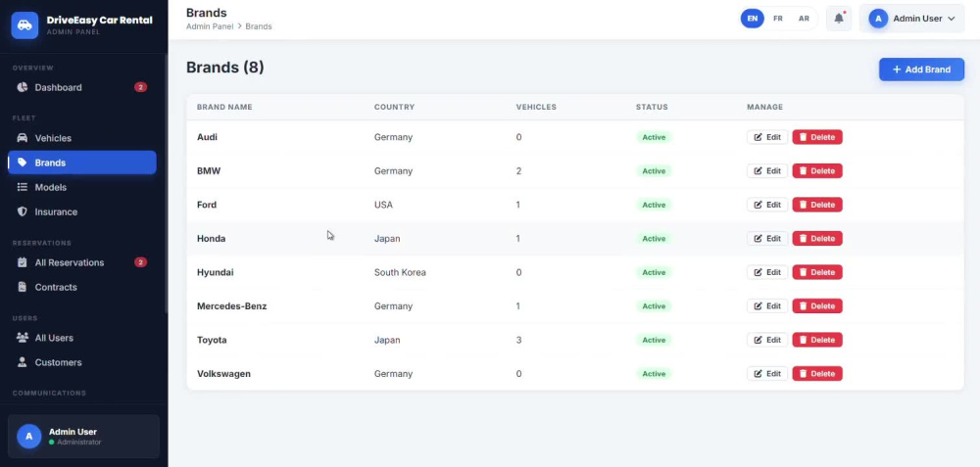Screen dimensions: 980x467
Task: Click the All Users group icon
Action: click(22, 338)
